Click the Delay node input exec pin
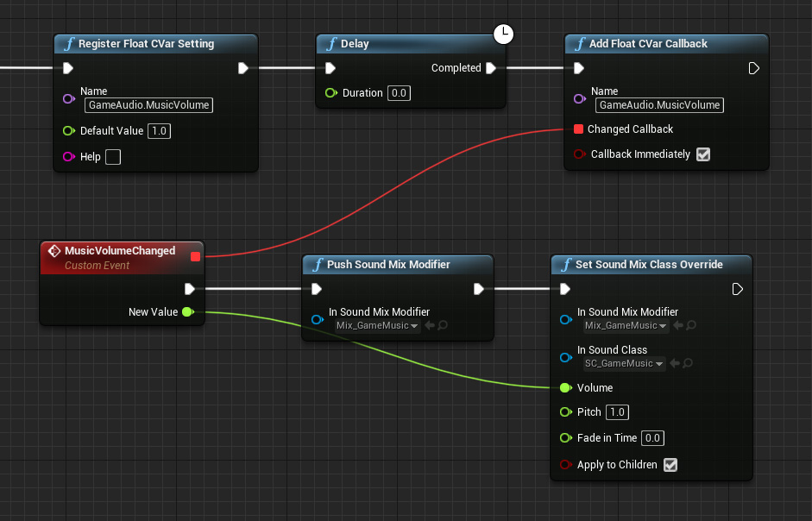812x521 pixels. 330,68
